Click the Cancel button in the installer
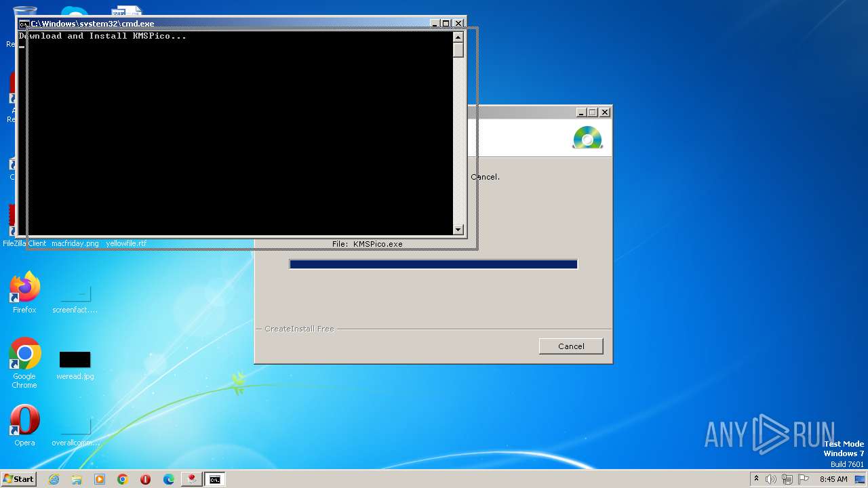Viewport: 868px width, 488px height. pyautogui.click(x=571, y=346)
